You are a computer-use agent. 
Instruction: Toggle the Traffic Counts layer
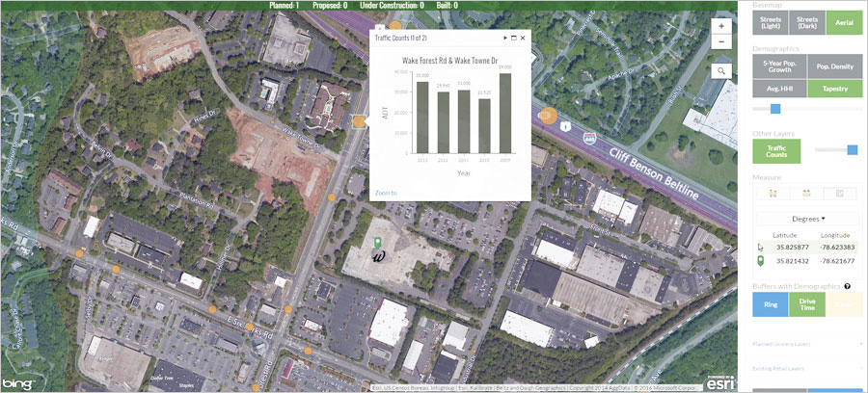776,151
